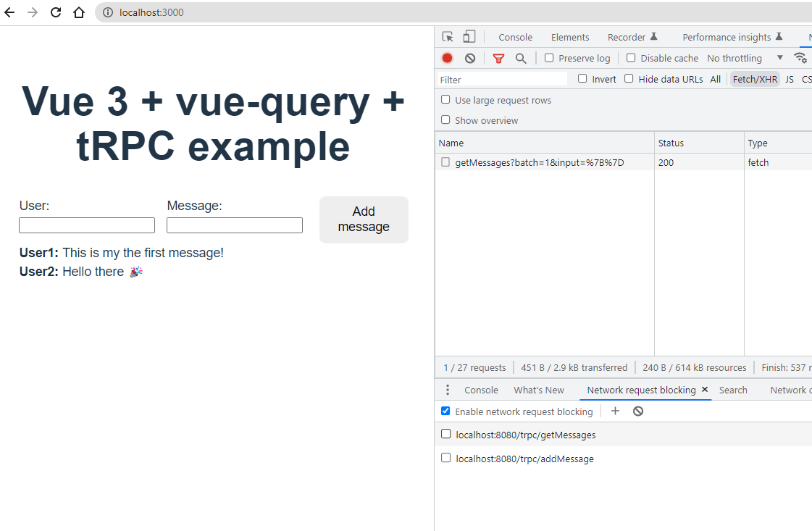Add a network blocking pattern

pos(615,411)
